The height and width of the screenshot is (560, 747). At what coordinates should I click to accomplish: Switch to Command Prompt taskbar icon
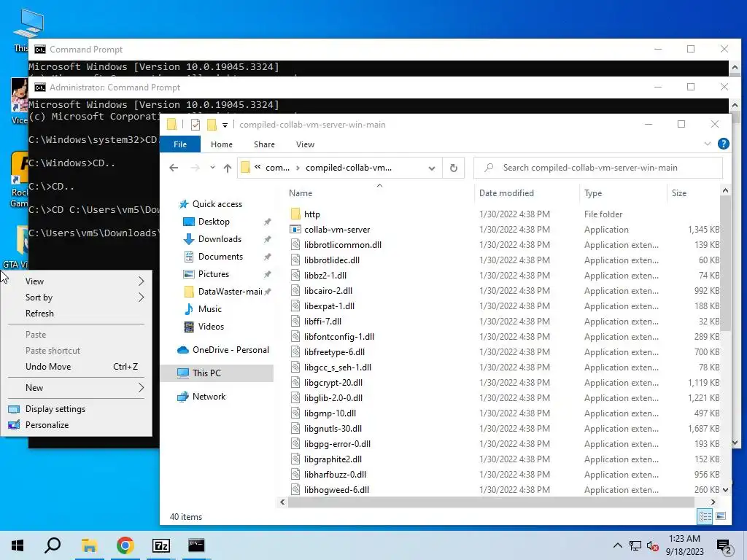coord(196,545)
